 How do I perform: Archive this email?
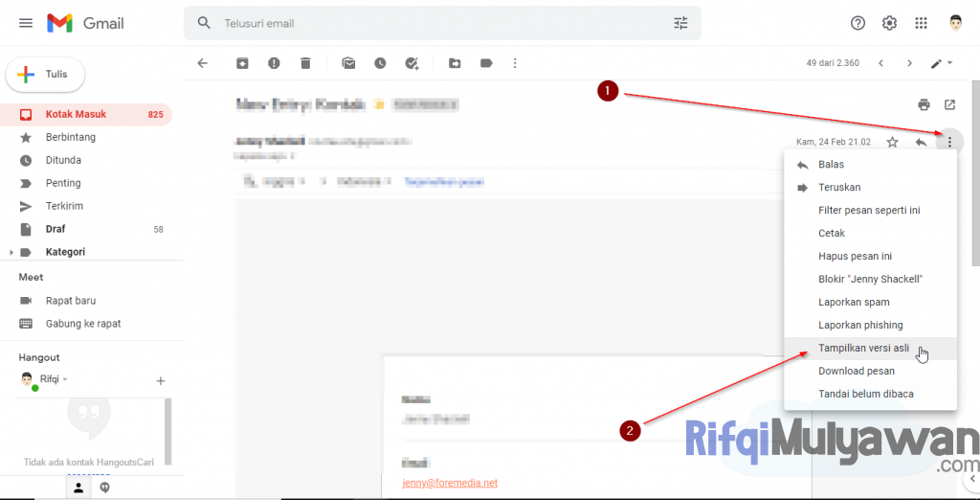[x=242, y=63]
